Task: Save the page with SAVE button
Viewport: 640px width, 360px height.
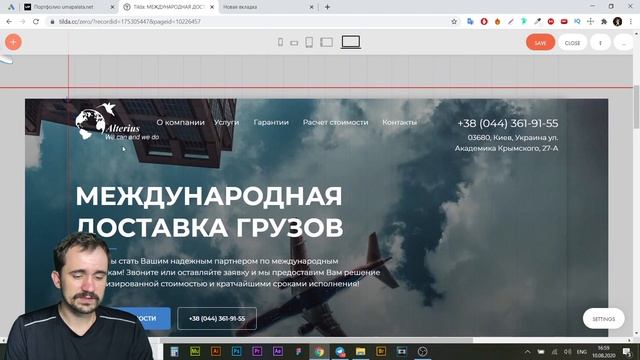Action: [x=540, y=42]
